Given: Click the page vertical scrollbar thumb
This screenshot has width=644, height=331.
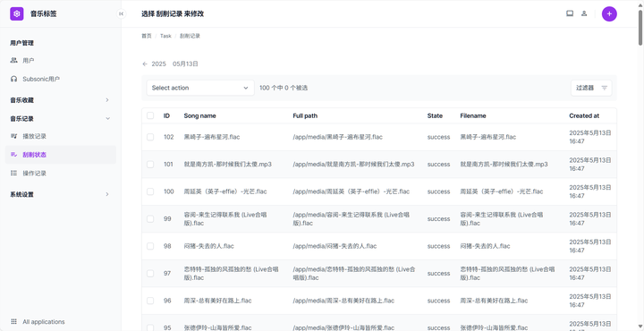Looking at the screenshot, I should coord(640,27).
